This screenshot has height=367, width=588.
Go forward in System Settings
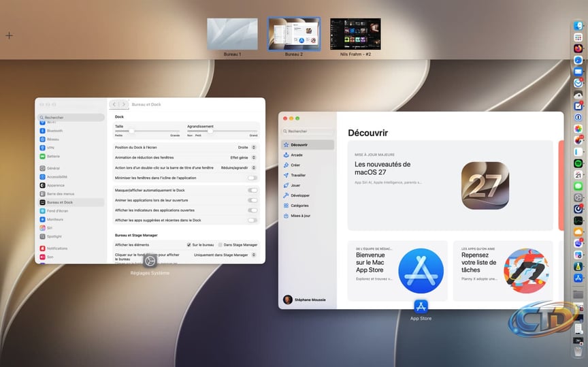coord(124,104)
